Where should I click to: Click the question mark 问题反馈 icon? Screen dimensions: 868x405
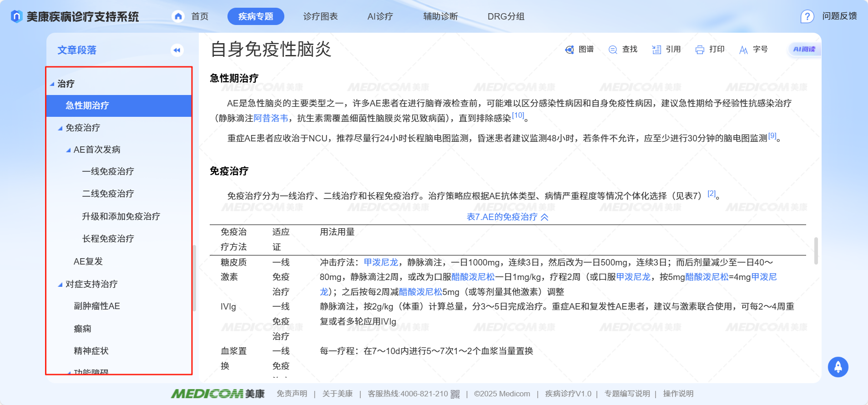[807, 17]
